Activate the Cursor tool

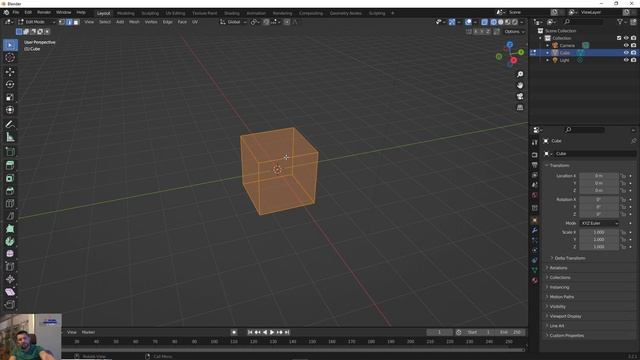[x=10, y=58]
